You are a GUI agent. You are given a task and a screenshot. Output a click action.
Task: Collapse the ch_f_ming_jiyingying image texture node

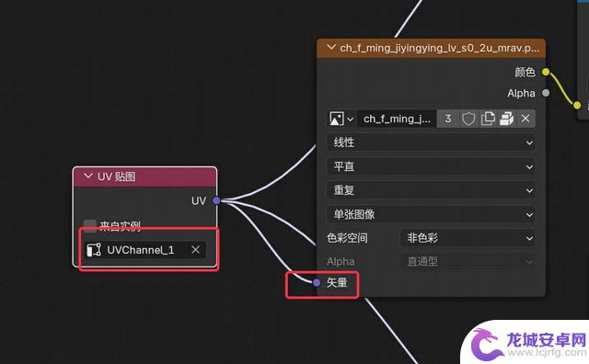click(x=331, y=47)
